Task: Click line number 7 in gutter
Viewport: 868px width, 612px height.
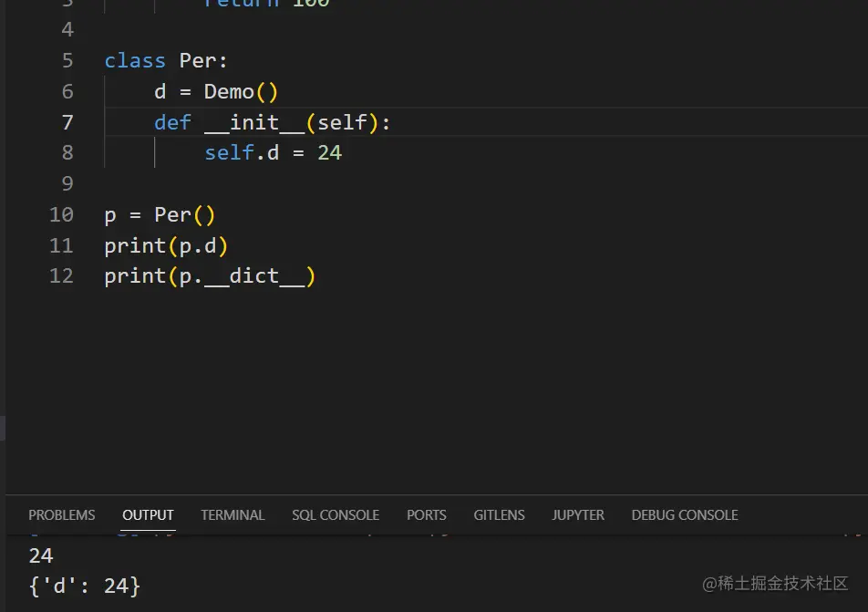Action: pos(67,122)
